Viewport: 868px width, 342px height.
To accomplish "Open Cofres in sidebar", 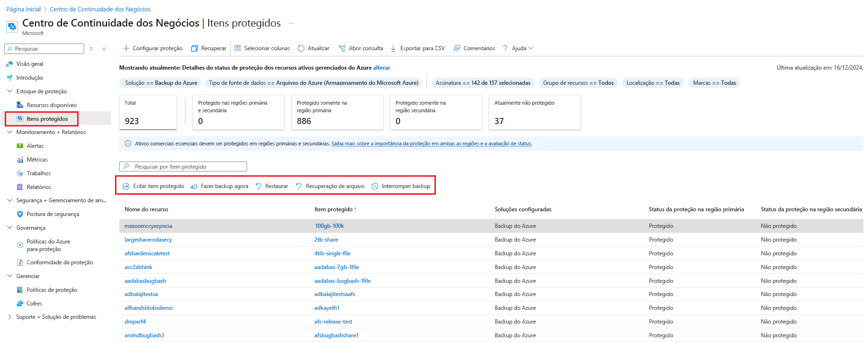I will click(34, 304).
